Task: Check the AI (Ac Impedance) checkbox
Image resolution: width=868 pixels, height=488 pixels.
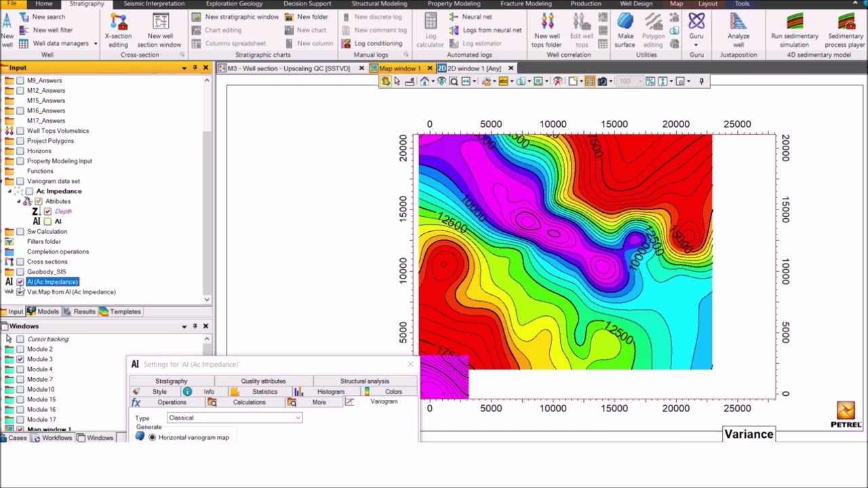Action: pos(20,282)
